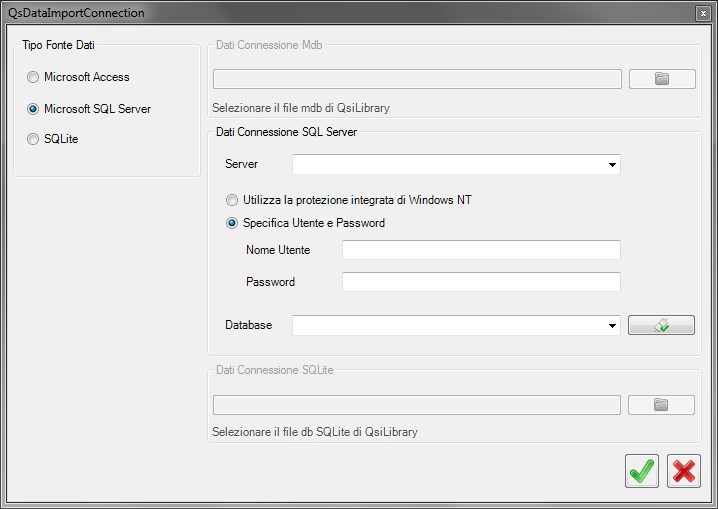Click the SQLite file browse folder icon
The height and width of the screenshot is (509, 718).
coord(661,405)
